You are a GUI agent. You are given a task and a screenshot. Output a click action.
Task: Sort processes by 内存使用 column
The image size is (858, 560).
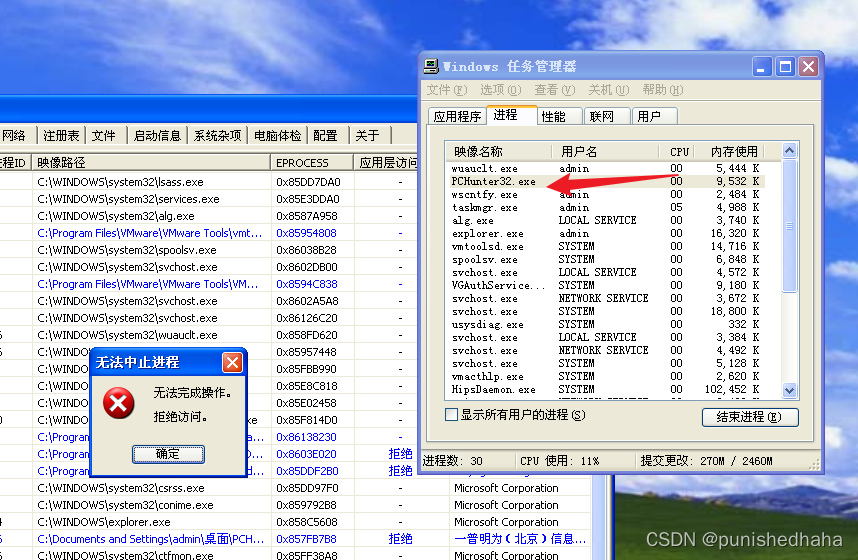pyautogui.click(x=729, y=151)
